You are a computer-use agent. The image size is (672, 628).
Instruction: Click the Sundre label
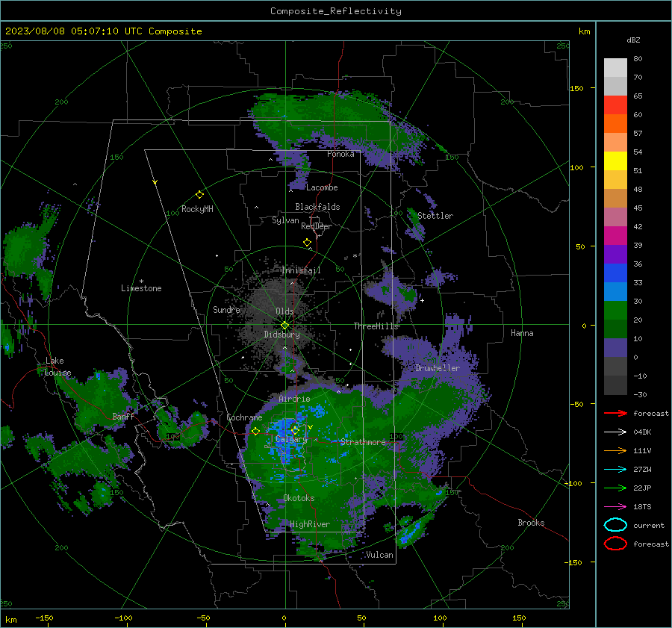[x=227, y=309]
